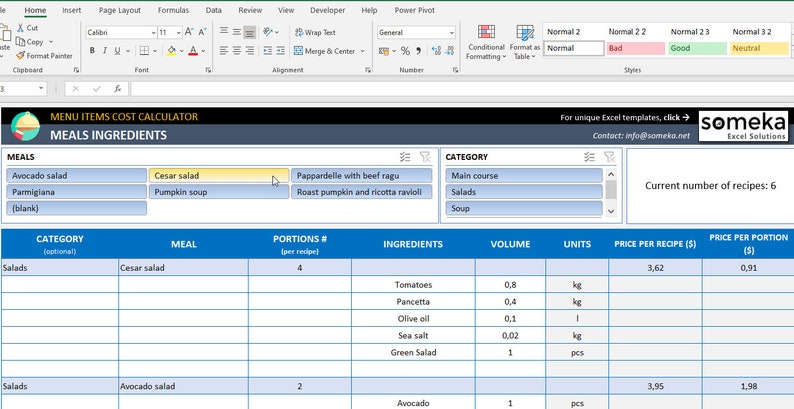Switch to the Power Pivot tab
The width and height of the screenshot is (794, 409).
pyautogui.click(x=414, y=10)
